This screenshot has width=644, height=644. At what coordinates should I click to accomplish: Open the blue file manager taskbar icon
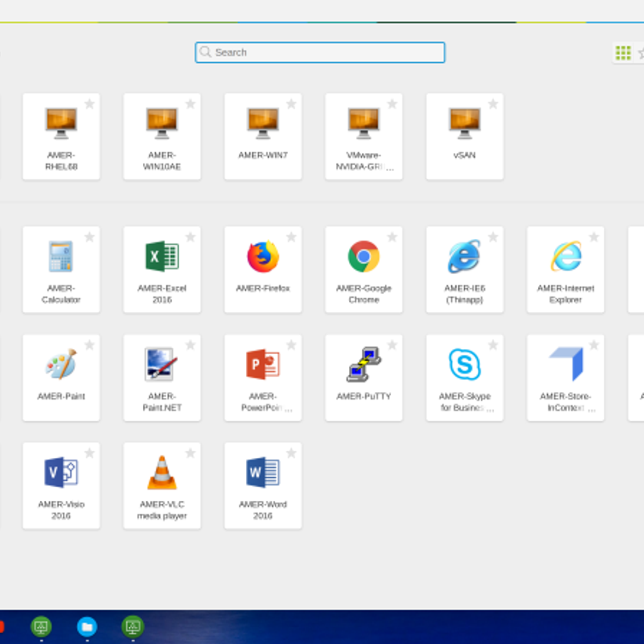[87, 626]
